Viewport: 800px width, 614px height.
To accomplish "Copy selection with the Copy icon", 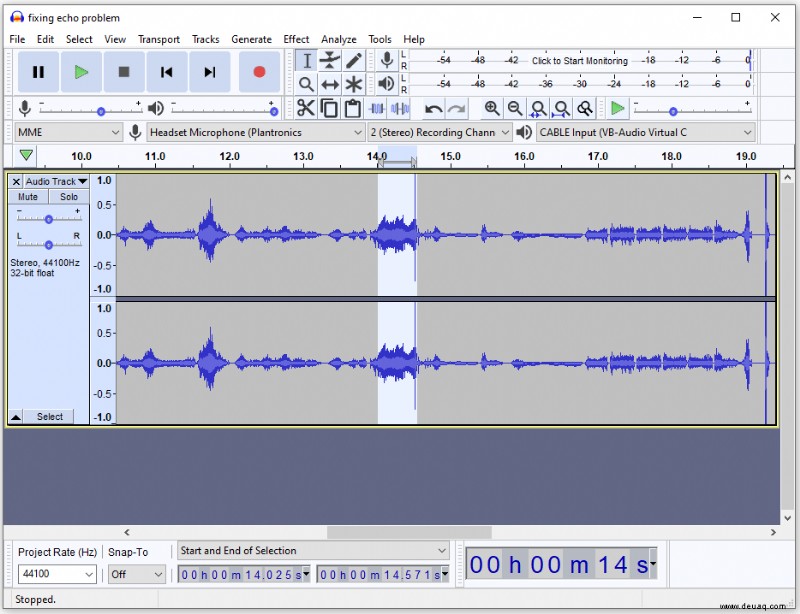I will pos(329,108).
